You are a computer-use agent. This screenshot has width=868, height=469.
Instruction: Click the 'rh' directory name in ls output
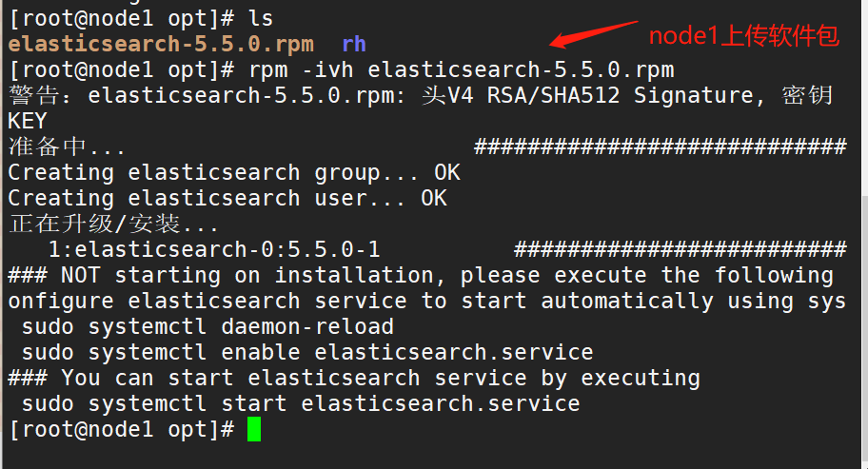coord(354,45)
